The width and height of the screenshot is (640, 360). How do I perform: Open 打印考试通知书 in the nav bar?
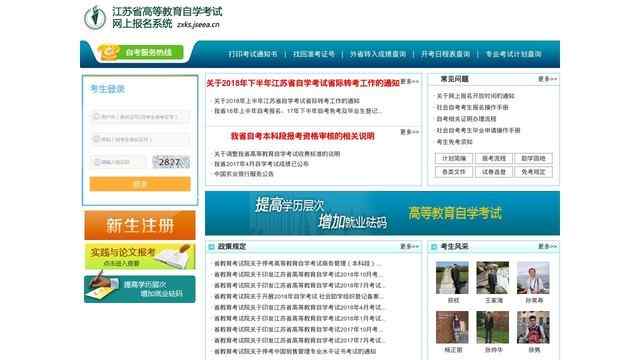click(x=253, y=54)
